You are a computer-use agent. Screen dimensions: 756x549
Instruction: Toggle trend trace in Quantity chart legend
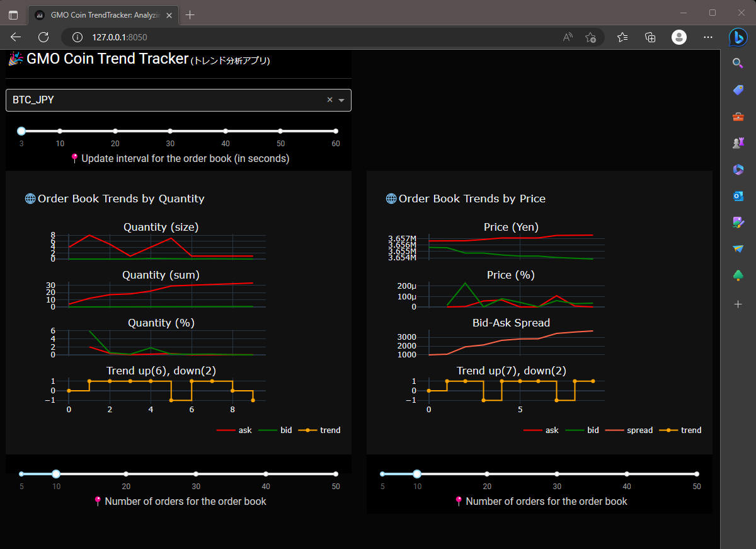click(319, 431)
